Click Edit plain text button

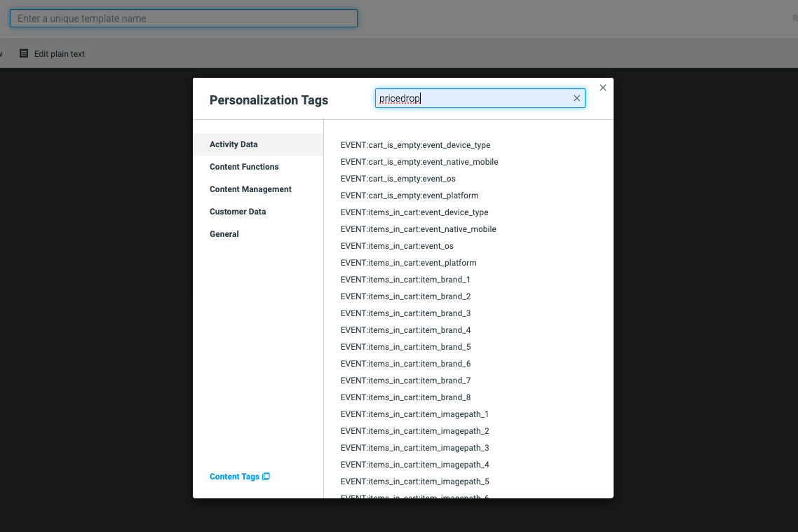pyautogui.click(x=52, y=53)
